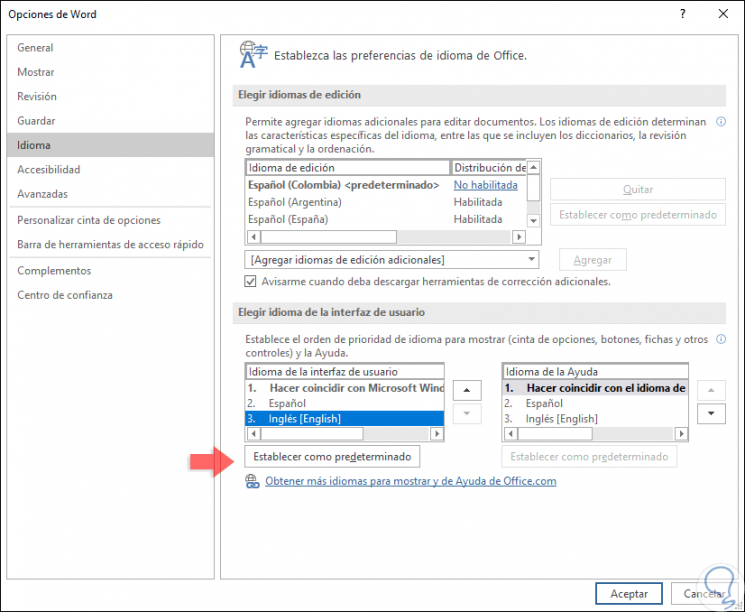
Task: Open the 'Agregar idiomas de edición adicionales' dropdown
Action: (x=392, y=260)
